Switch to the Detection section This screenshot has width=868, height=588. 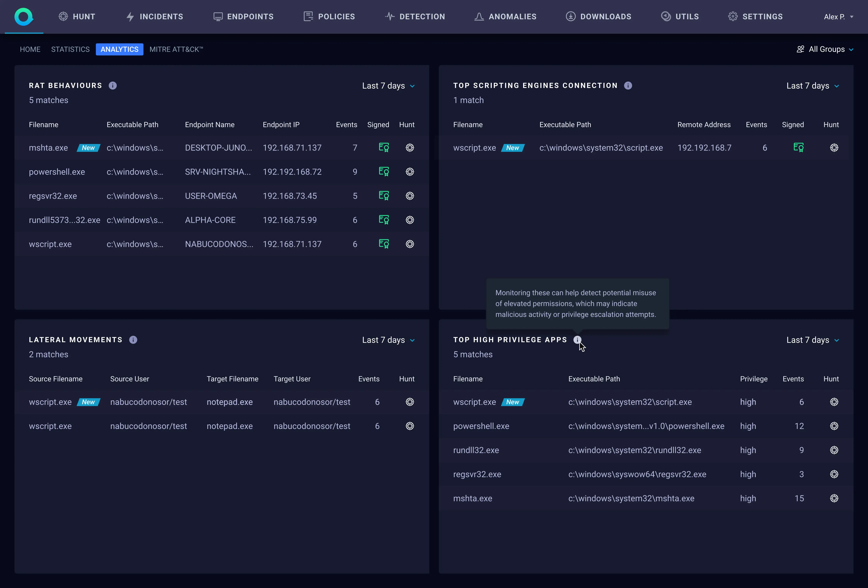pyautogui.click(x=415, y=17)
